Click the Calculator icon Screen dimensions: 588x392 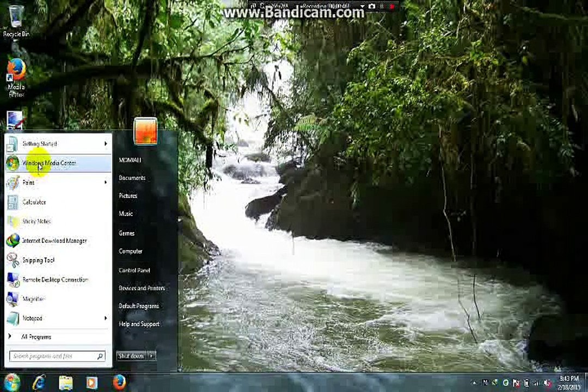point(13,202)
